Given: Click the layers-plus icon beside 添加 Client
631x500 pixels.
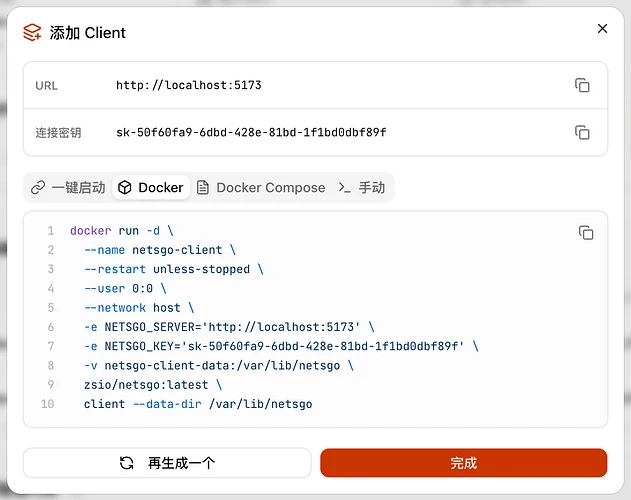Looking at the screenshot, I should pyautogui.click(x=32, y=32).
